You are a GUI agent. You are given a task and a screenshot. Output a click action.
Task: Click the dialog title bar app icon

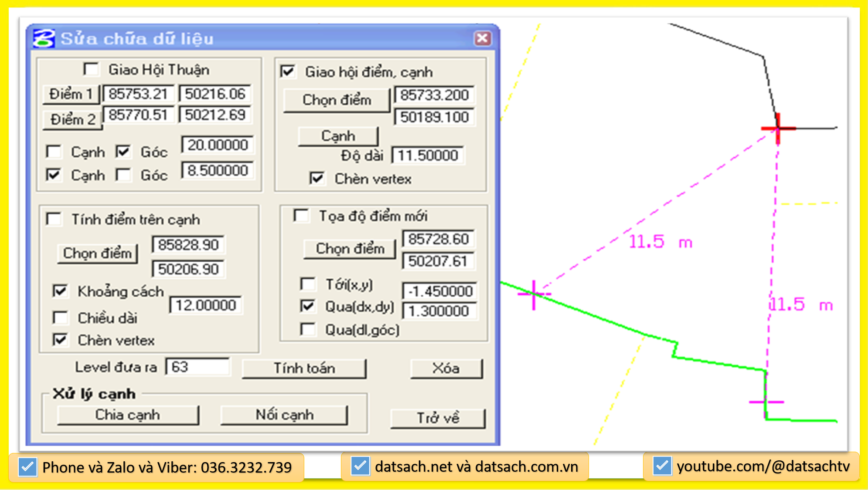[44, 38]
